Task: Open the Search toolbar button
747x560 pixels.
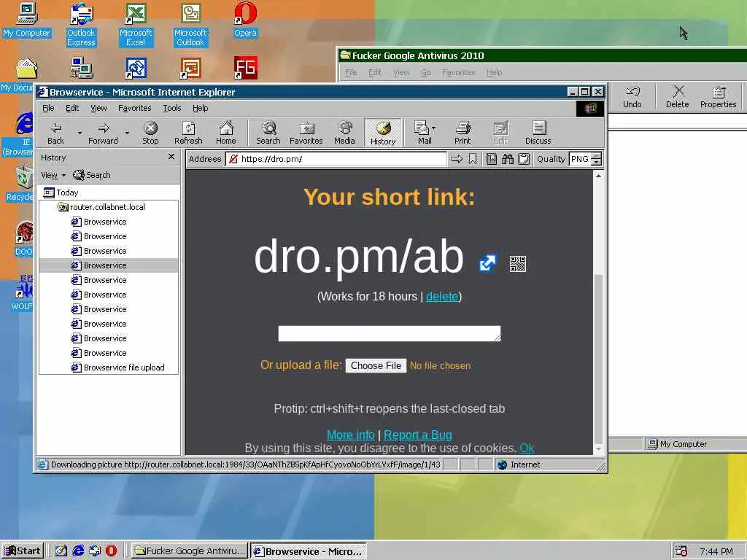Action: (268, 133)
